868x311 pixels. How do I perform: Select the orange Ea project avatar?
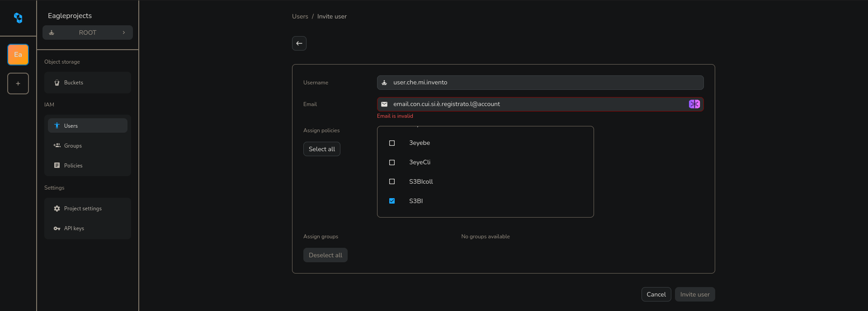[x=18, y=55]
